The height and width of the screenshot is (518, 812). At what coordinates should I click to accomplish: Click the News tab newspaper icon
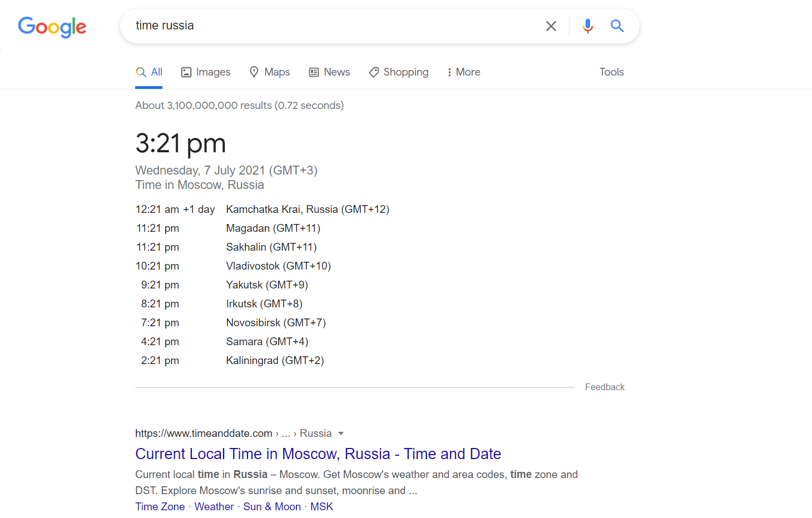pyautogui.click(x=314, y=72)
